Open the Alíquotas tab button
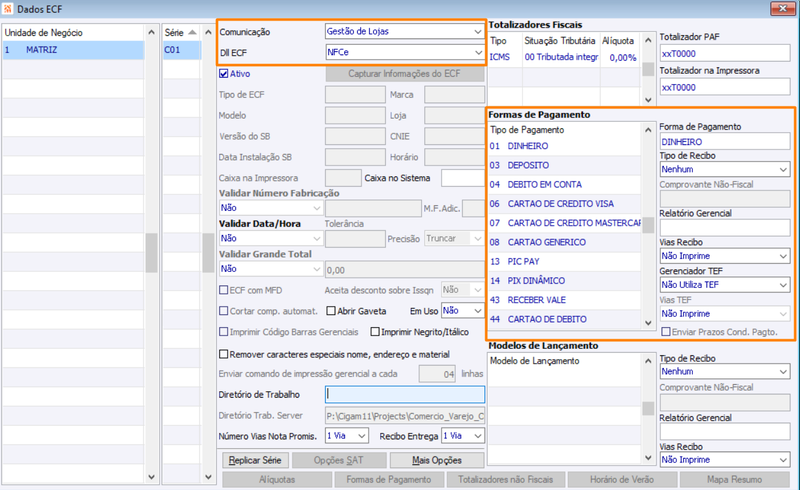Viewport: 800px width, 490px height. pos(277,480)
